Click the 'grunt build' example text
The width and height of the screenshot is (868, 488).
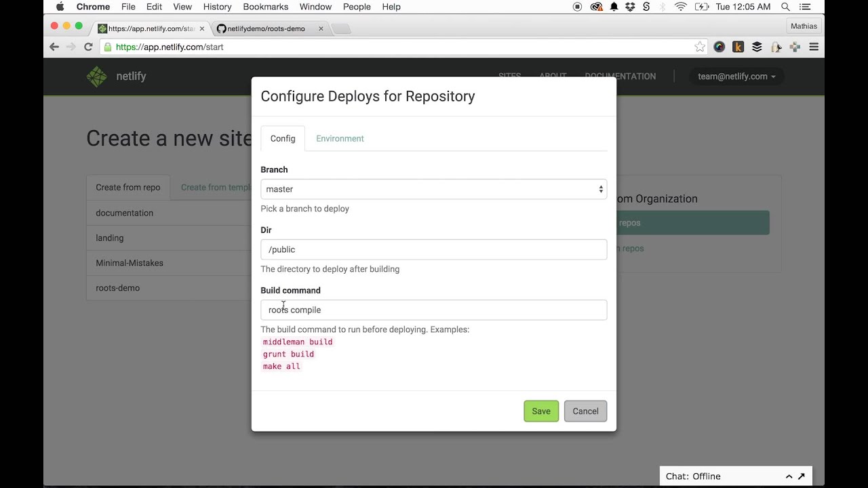tap(288, 354)
